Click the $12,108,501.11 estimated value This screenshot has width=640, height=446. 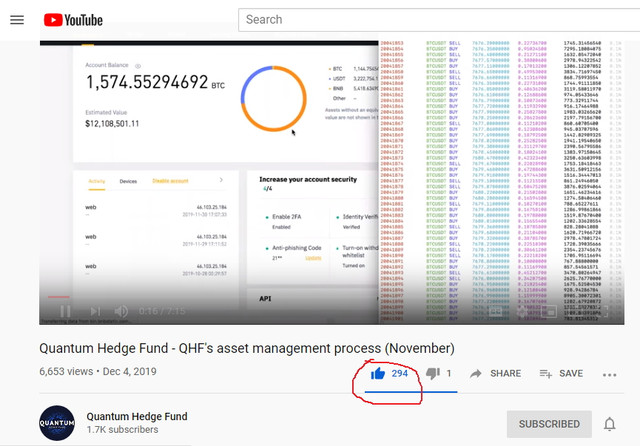(112, 123)
